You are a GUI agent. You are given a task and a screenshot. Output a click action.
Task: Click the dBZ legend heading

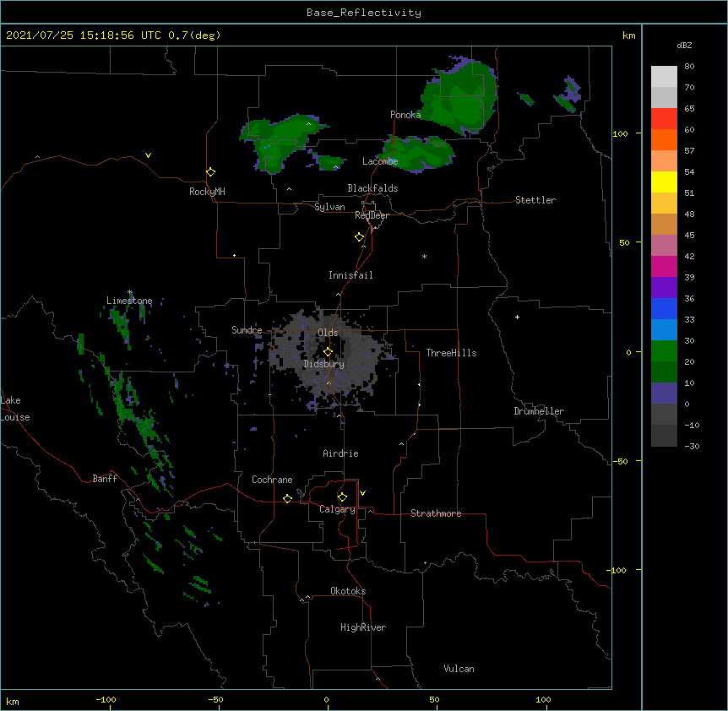click(684, 45)
